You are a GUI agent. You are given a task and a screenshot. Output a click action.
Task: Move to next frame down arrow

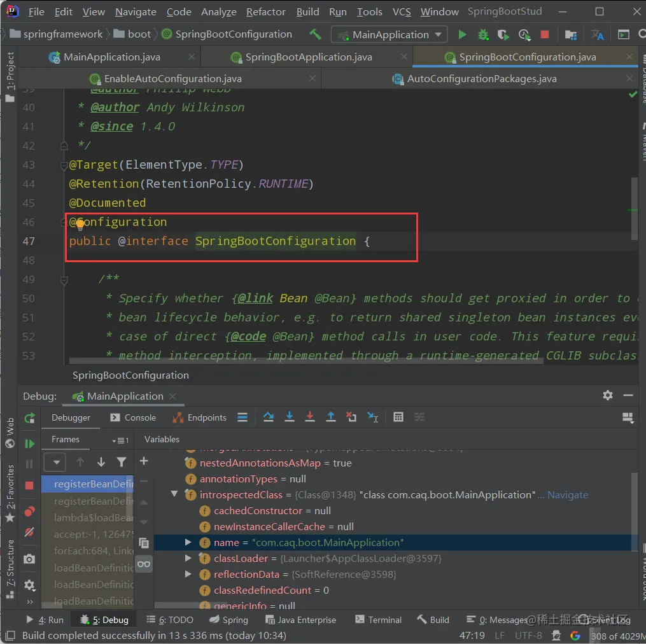point(101,462)
